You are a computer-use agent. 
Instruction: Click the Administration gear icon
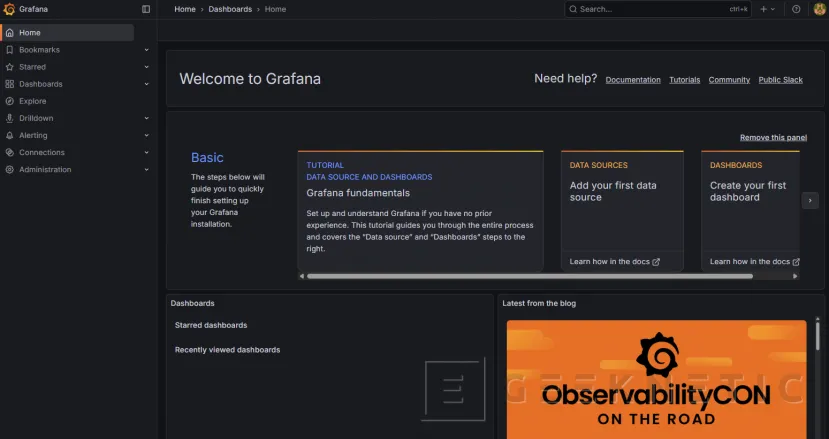point(10,170)
